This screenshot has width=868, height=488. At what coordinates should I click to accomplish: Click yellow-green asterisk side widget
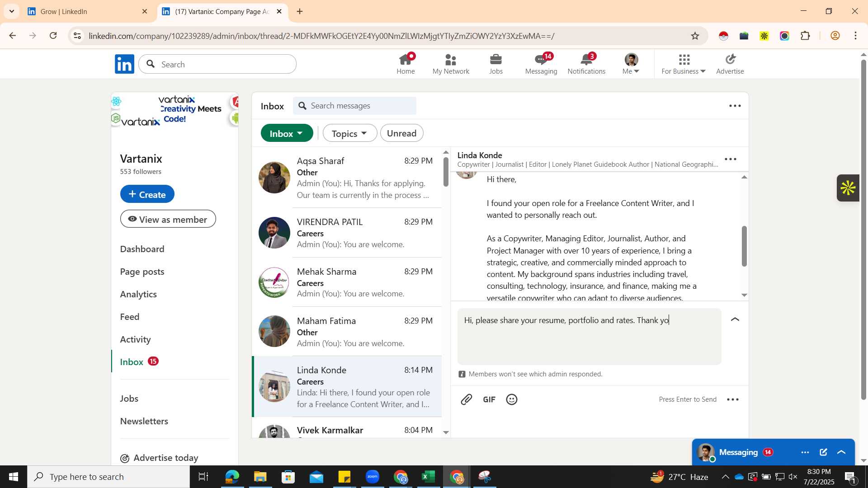[x=848, y=188]
